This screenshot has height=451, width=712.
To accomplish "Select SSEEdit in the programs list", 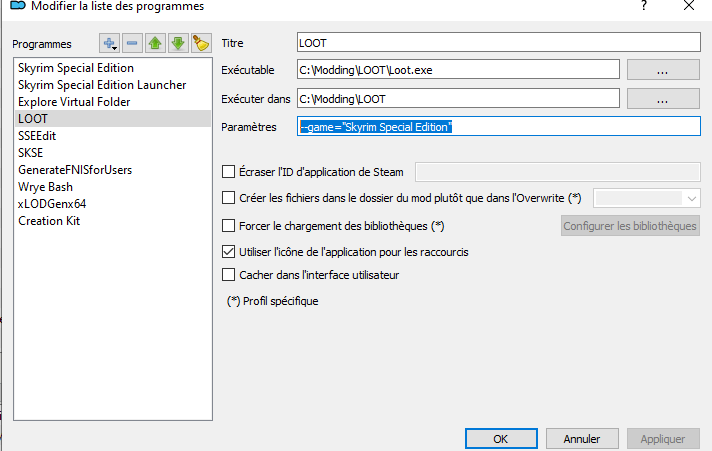I will point(113,136).
